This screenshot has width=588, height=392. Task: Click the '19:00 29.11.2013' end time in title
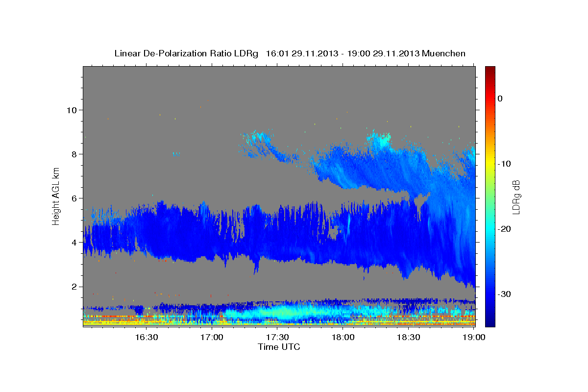(x=384, y=53)
